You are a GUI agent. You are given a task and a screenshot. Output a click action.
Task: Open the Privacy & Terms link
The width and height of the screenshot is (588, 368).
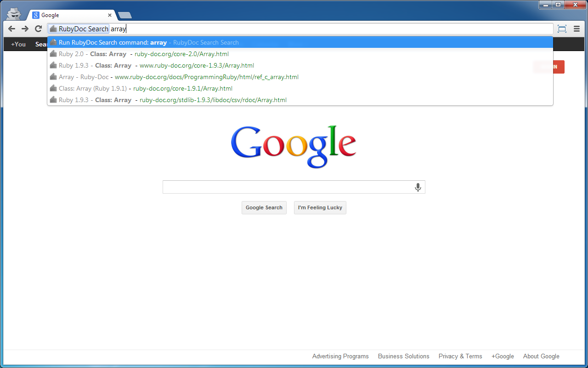coord(460,356)
